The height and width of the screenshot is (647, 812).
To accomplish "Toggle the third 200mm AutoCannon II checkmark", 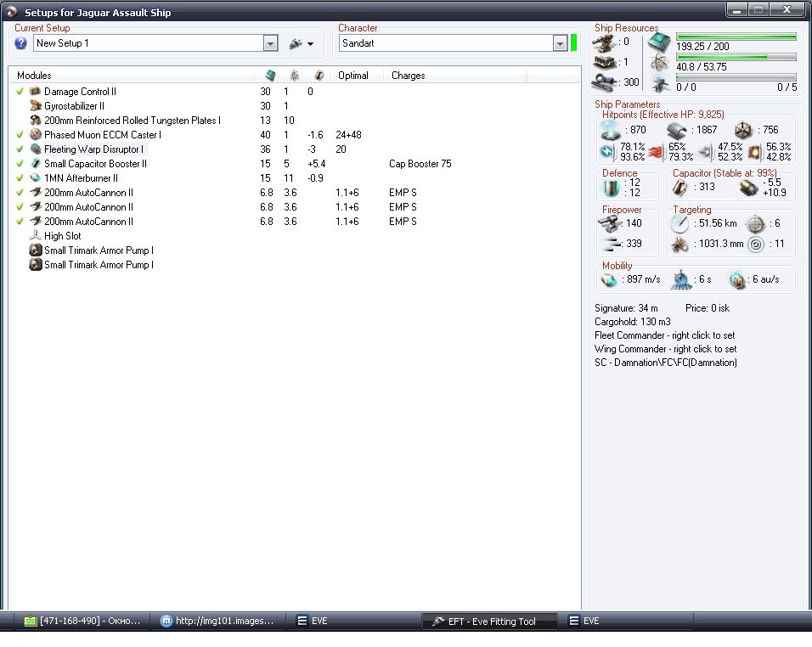I will [20, 222].
